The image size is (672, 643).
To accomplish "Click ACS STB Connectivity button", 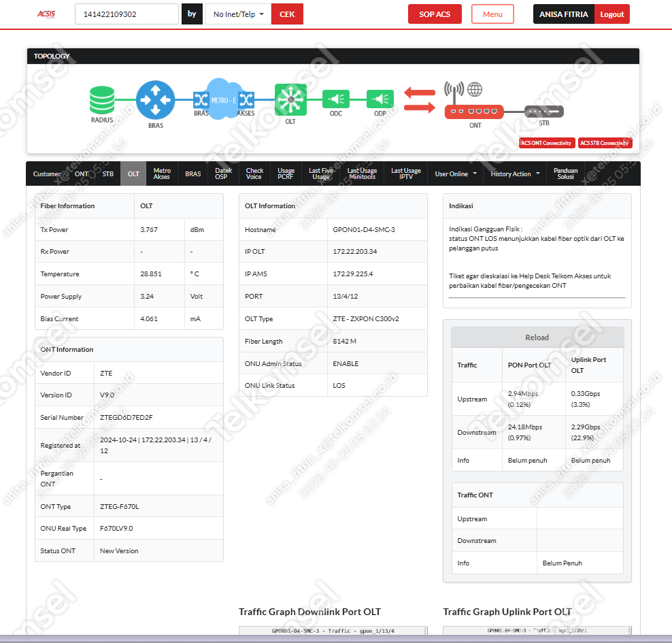I will 605,143.
